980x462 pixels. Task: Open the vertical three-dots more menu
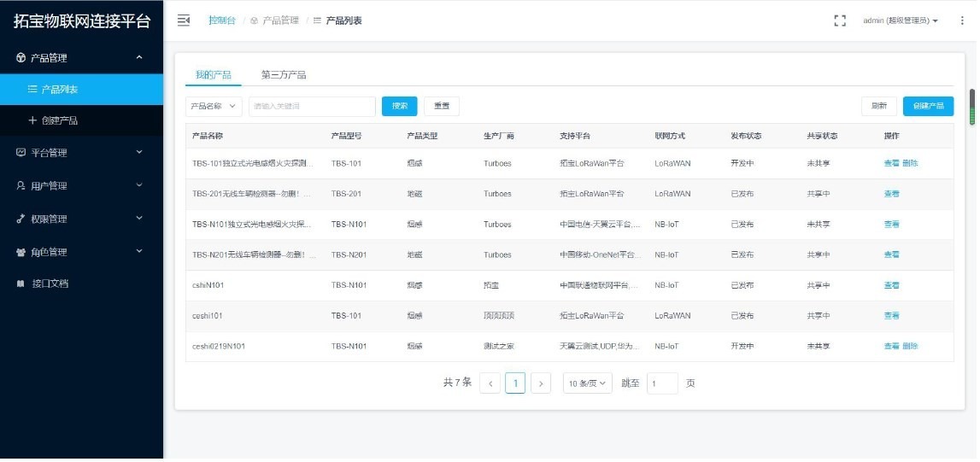[x=962, y=20]
